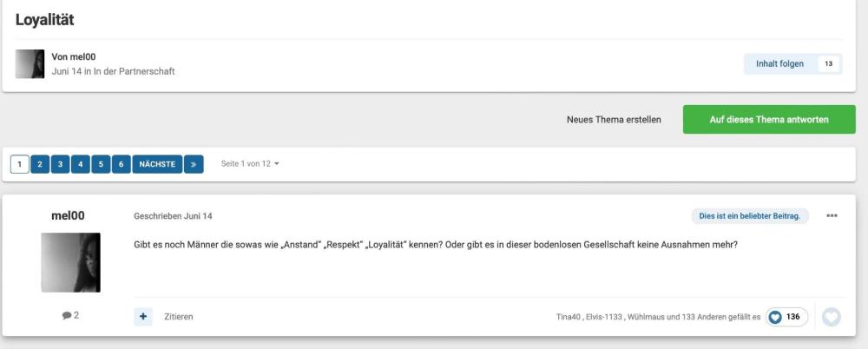Open the mel00 username above the avatar

[69, 215]
